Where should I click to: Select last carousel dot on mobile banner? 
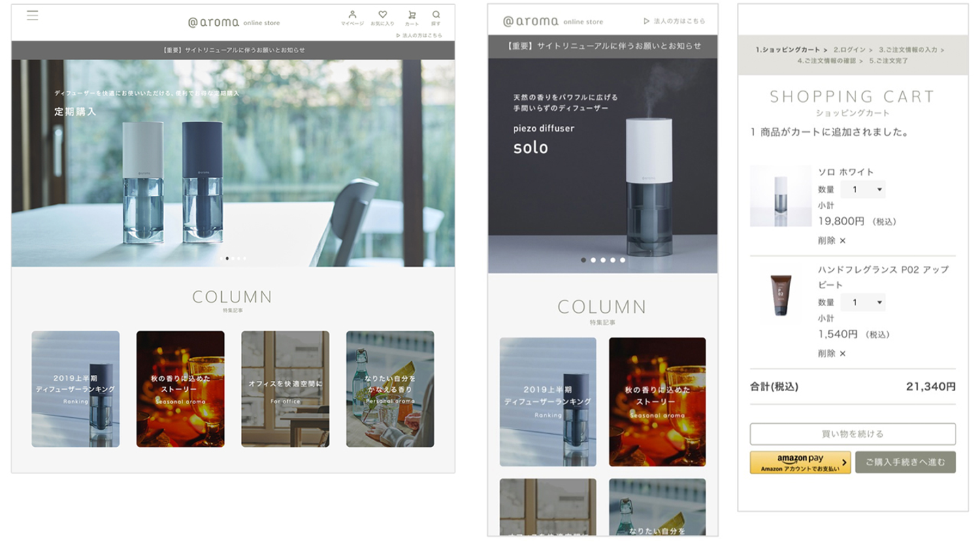point(622,260)
